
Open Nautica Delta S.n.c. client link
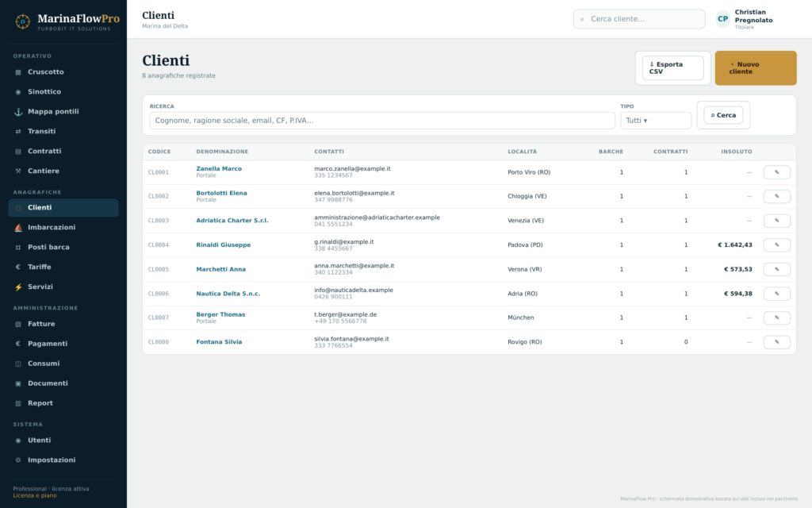[x=228, y=294]
